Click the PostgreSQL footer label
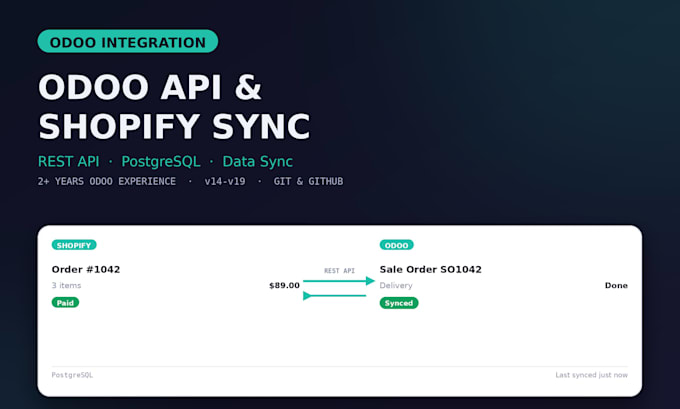The width and height of the screenshot is (680, 409). tap(72, 375)
